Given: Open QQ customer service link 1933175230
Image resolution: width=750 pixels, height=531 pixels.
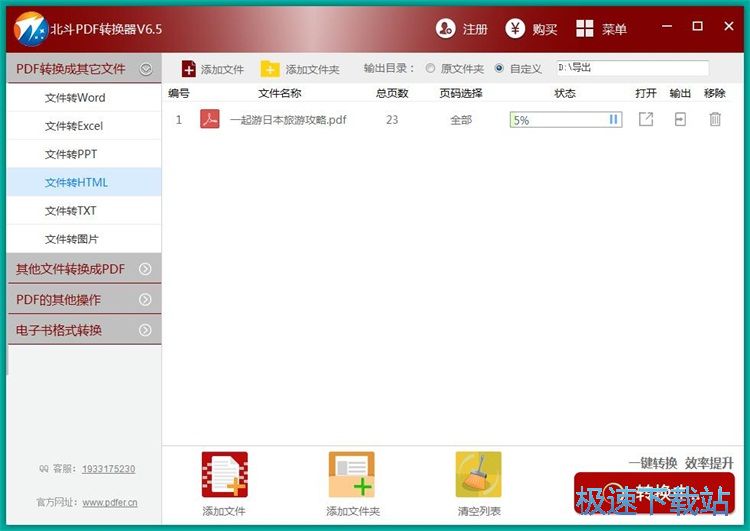Looking at the screenshot, I should 109,469.
